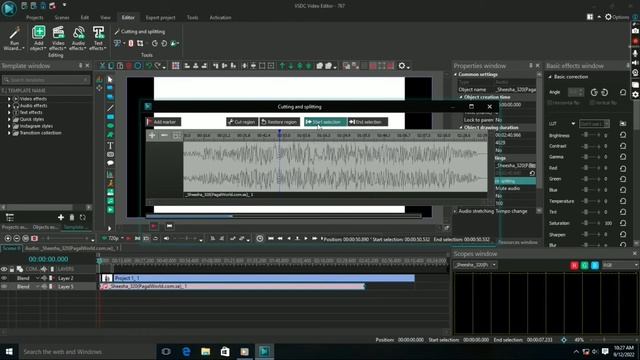Open the Activation tab
640x360 pixels.
[220, 18]
